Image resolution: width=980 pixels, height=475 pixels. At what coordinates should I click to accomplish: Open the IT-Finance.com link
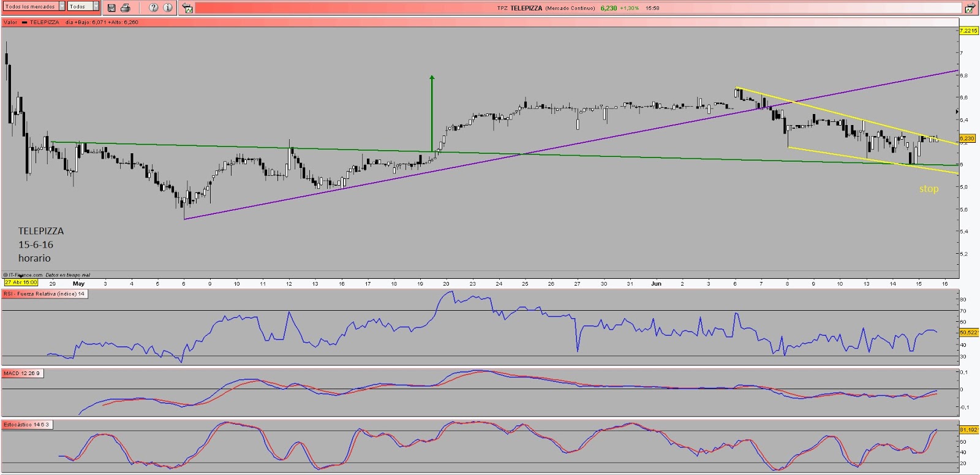click(23, 275)
